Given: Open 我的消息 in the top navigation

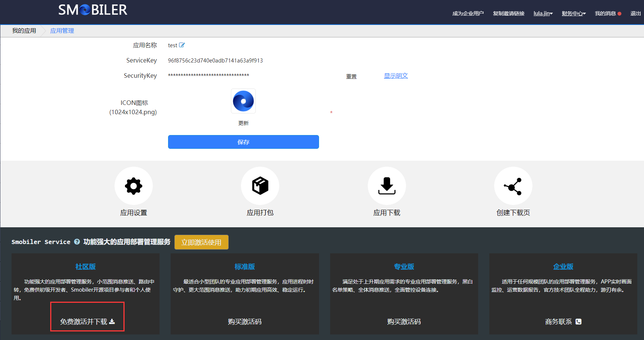Looking at the screenshot, I should pyautogui.click(x=605, y=13).
